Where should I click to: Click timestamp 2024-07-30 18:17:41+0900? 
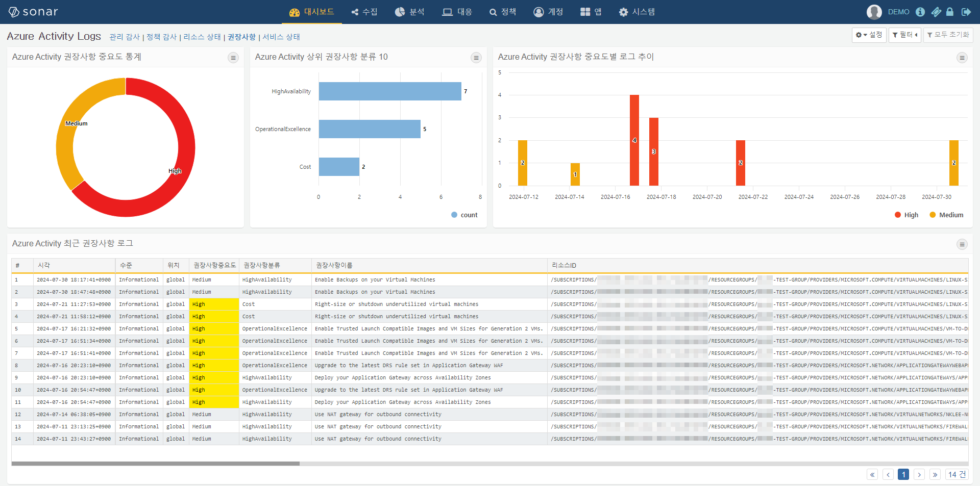[x=73, y=280]
